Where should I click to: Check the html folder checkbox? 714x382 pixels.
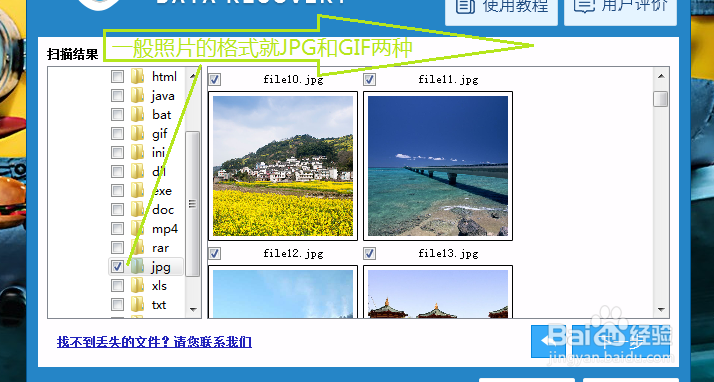click(x=117, y=76)
